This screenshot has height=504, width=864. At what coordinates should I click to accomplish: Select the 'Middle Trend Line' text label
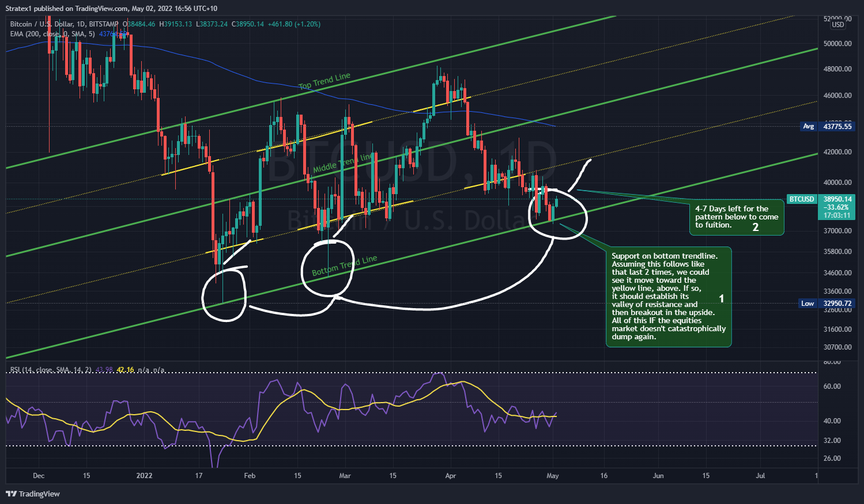click(x=344, y=163)
